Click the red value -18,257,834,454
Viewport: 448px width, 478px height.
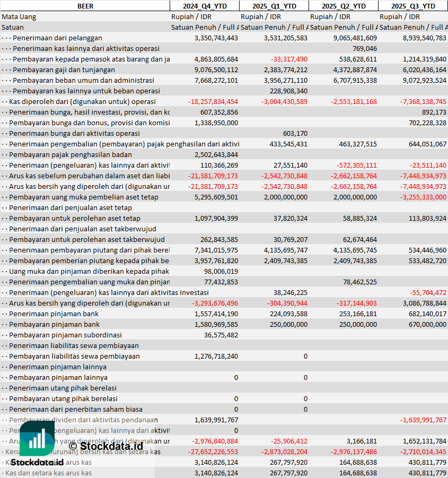[x=213, y=102]
